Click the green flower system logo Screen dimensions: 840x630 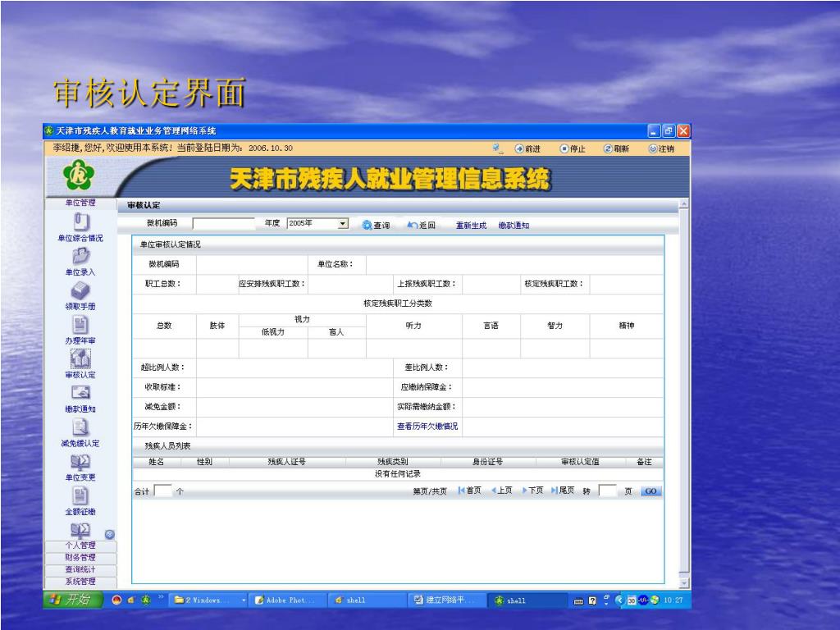click(x=79, y=175)
